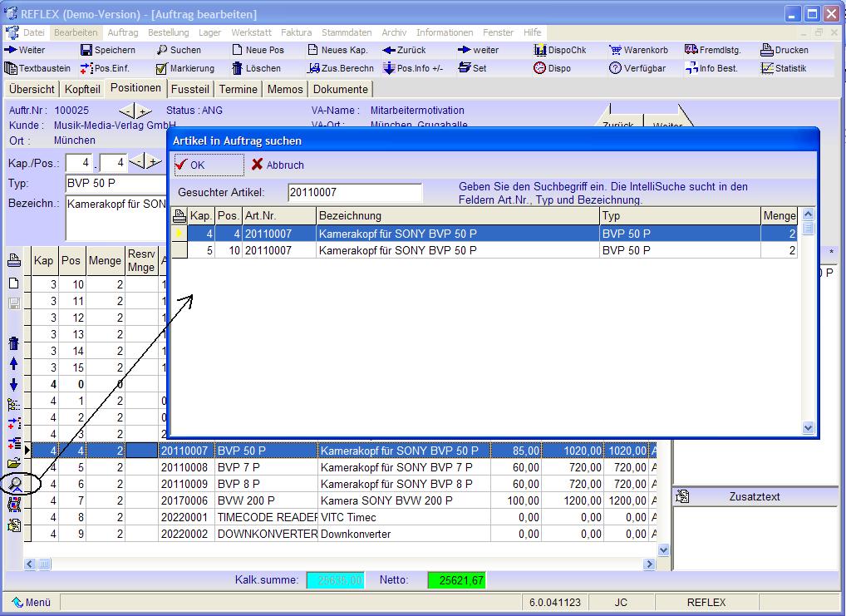Open Statistik from the toolbar

click(784, 68)
